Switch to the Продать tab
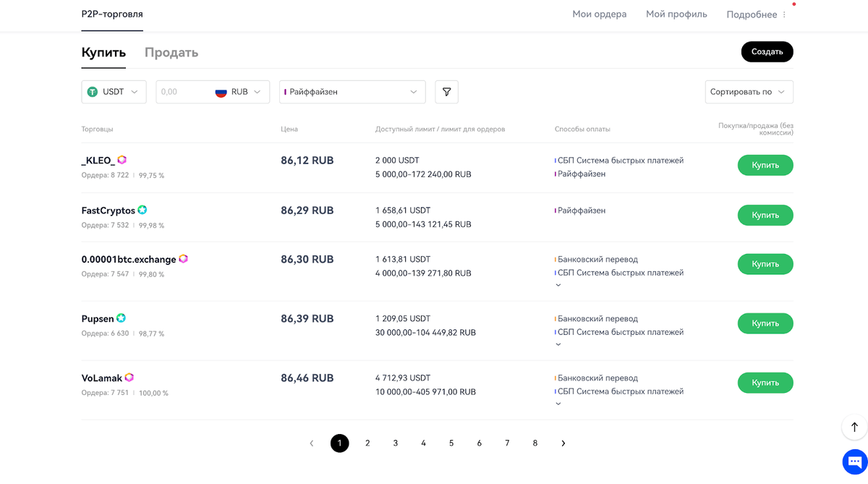Viewport: 868px width, 484px height. coord(171,52)
